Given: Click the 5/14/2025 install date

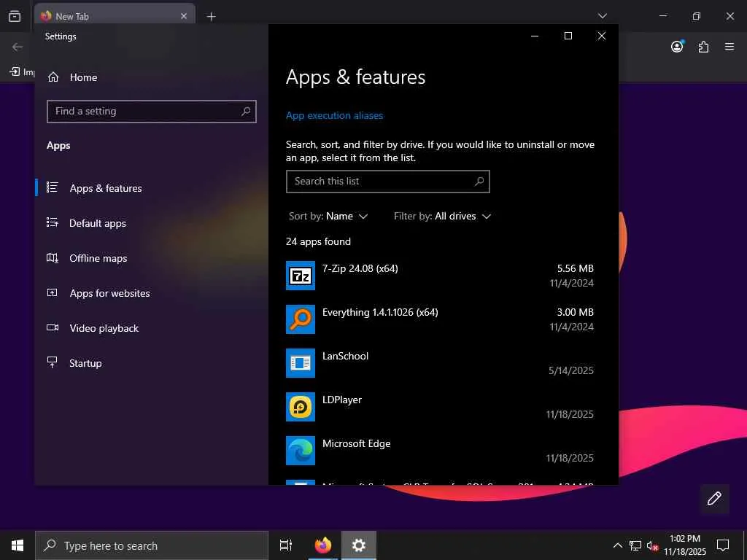Looking at the screenshot, I should pyautogui.click(x=570, y=370).
